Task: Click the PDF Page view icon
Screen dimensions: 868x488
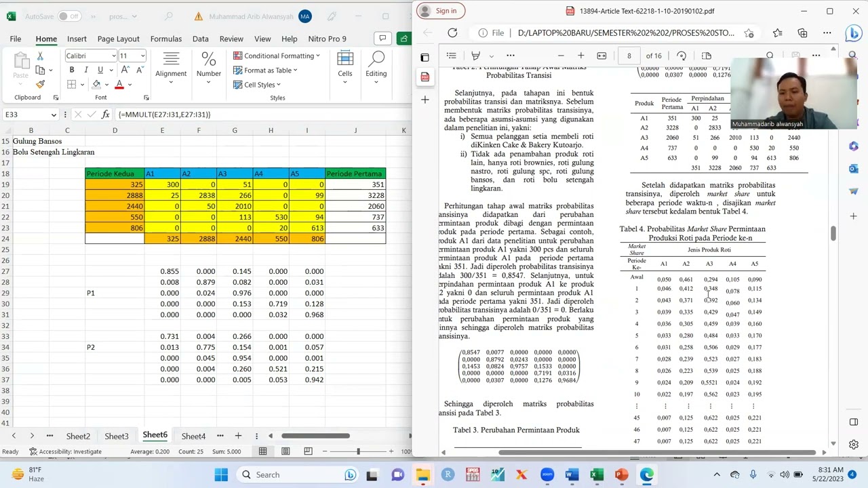Action: point(707,56)
